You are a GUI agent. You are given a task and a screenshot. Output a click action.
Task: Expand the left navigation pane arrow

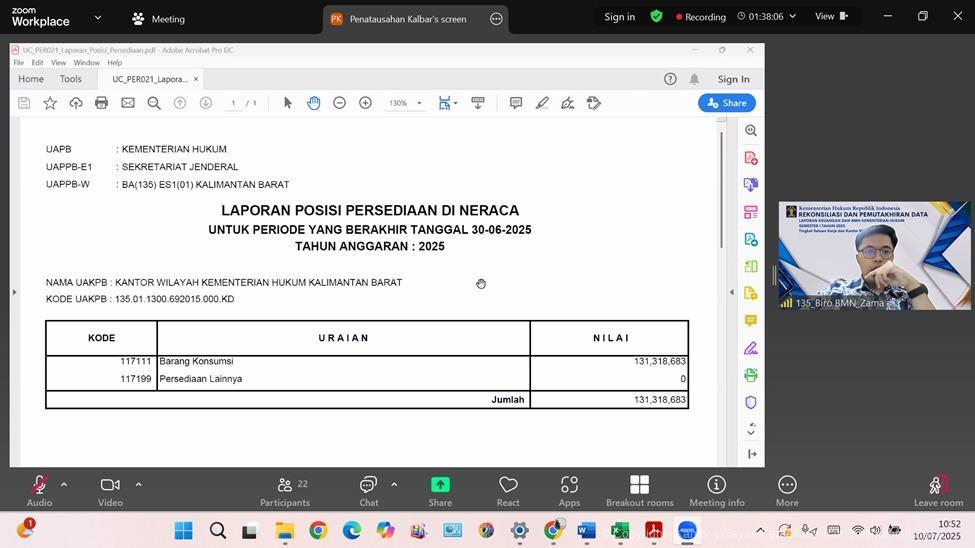tap(14, 292)
